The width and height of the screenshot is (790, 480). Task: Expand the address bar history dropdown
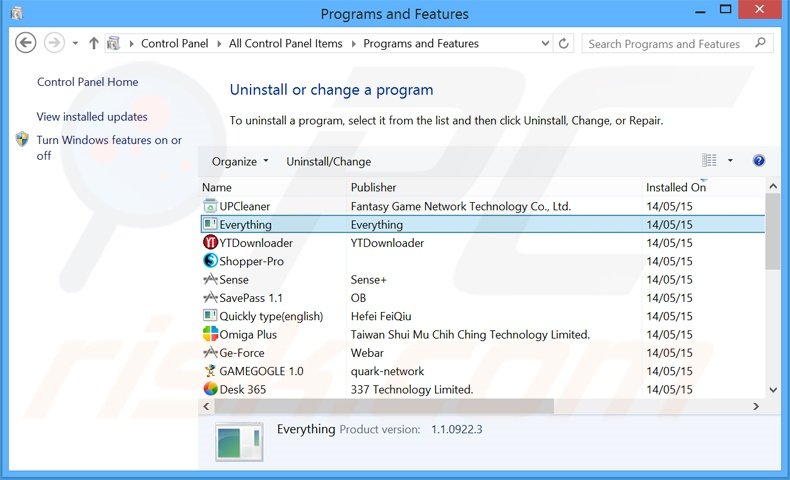[545, 43]
